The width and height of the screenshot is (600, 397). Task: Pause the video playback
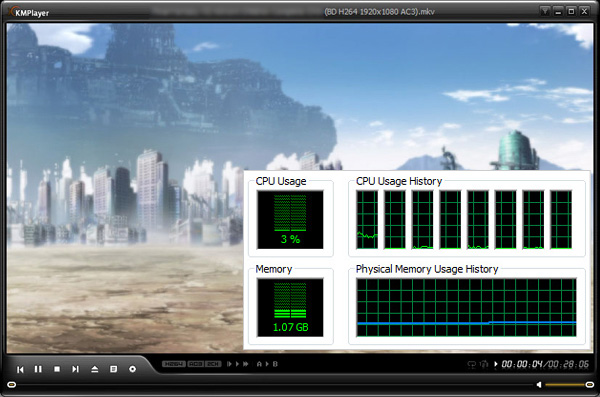(38, 369)
